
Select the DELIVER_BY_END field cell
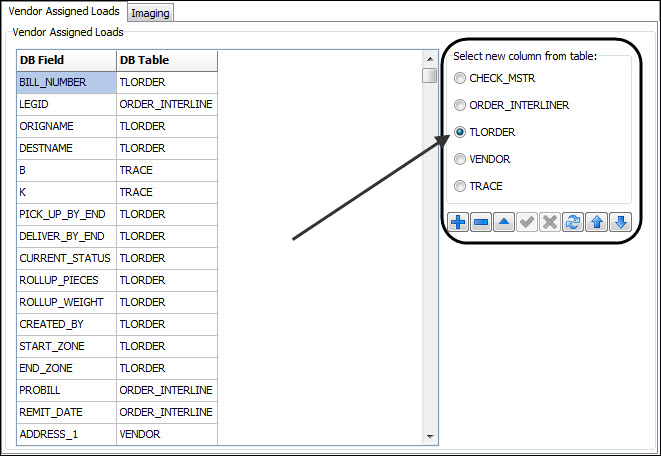point(67,236)
